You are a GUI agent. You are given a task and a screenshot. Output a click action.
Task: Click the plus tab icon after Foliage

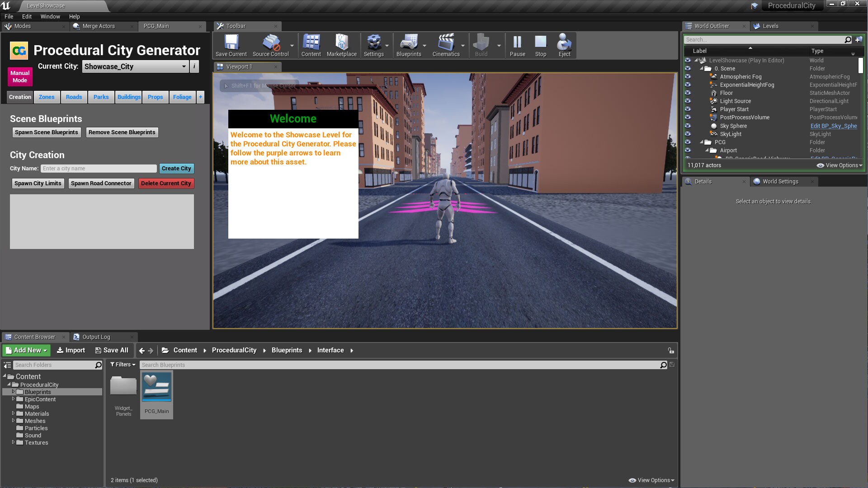200,97
